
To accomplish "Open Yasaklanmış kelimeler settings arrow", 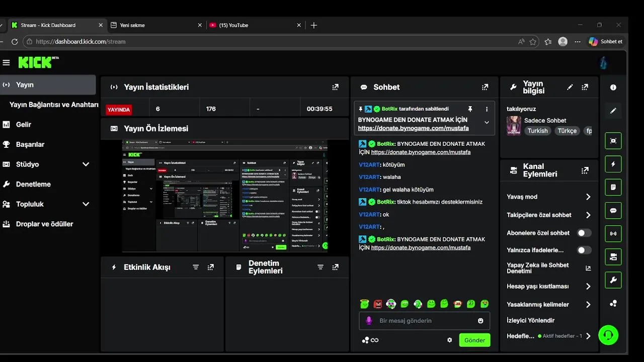I will pyautogui.click(x=588, y=305).
